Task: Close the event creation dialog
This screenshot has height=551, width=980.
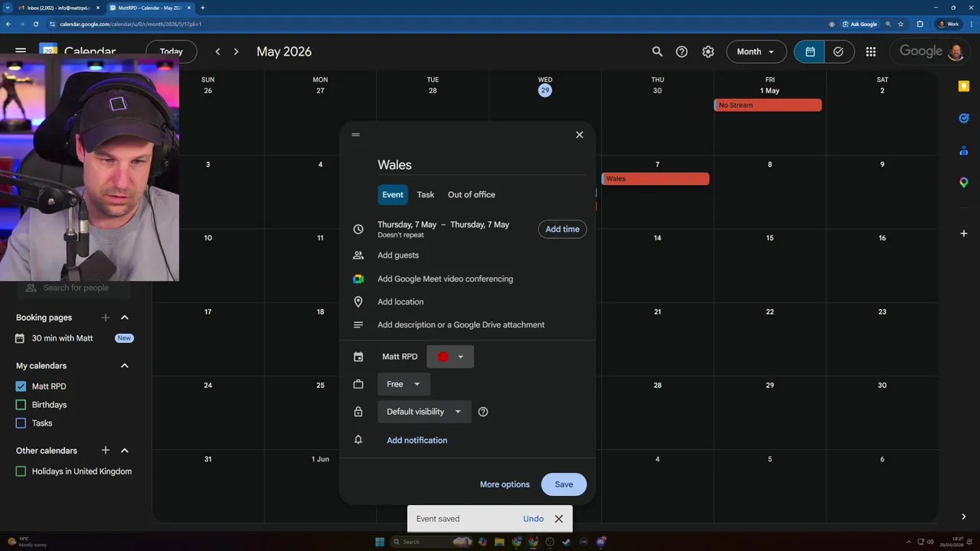Action: click(x=580, y=135)
